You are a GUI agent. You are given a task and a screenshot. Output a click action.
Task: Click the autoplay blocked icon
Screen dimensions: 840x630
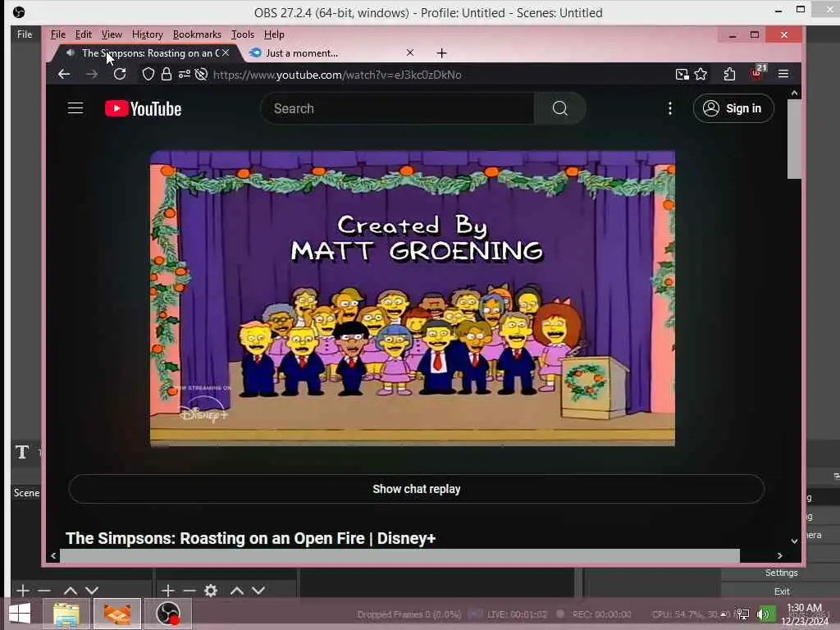(x=202, y=75)
